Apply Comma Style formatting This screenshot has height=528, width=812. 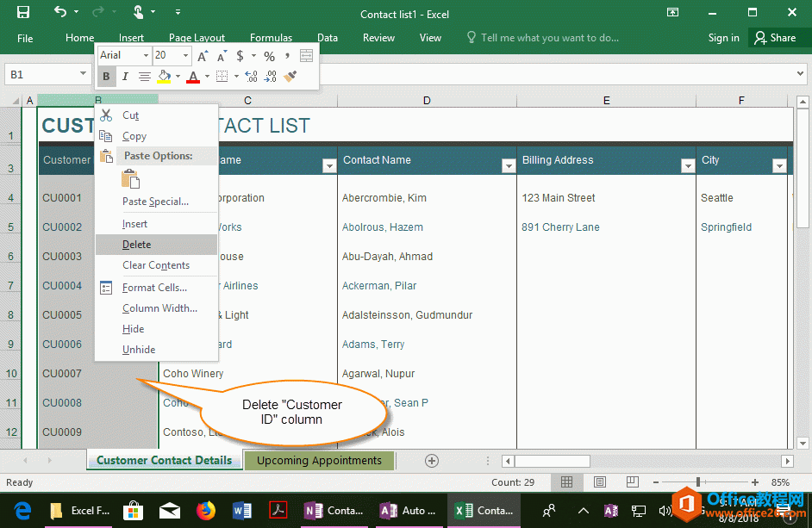tap(287, 55)
